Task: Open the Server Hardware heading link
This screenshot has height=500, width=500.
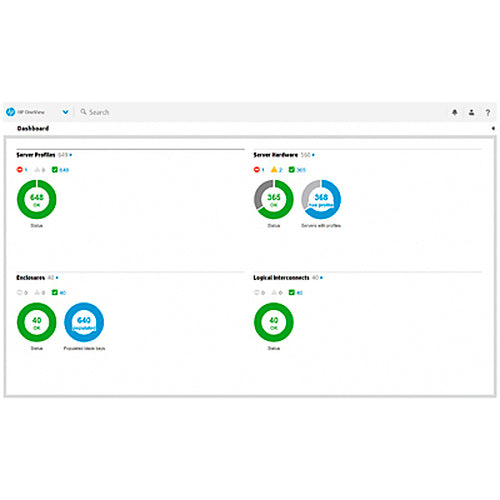Action: click(276, 155)
